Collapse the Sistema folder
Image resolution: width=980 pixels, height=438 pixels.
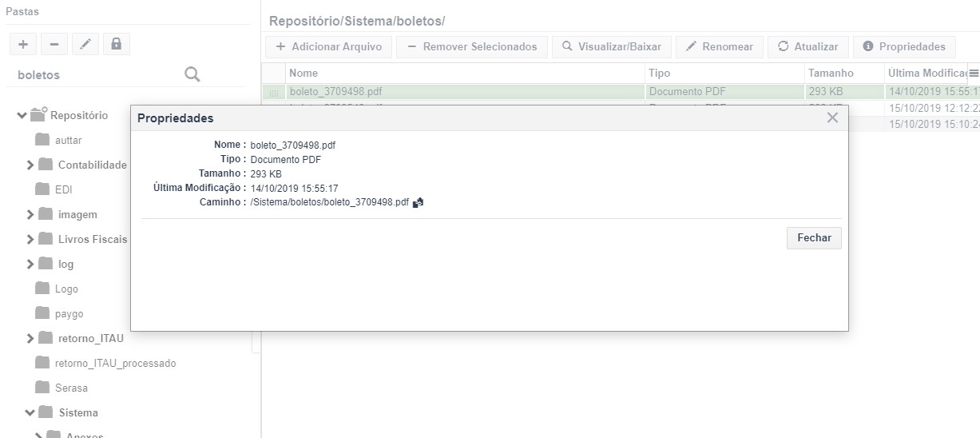click(x=30, y=413)
